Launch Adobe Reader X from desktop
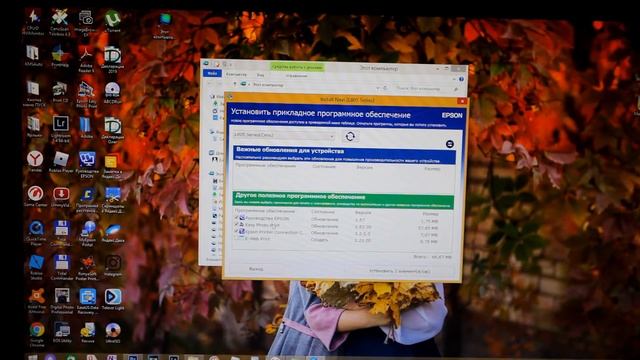The width and height of the screenshot is (640, 360). (86, 59)
